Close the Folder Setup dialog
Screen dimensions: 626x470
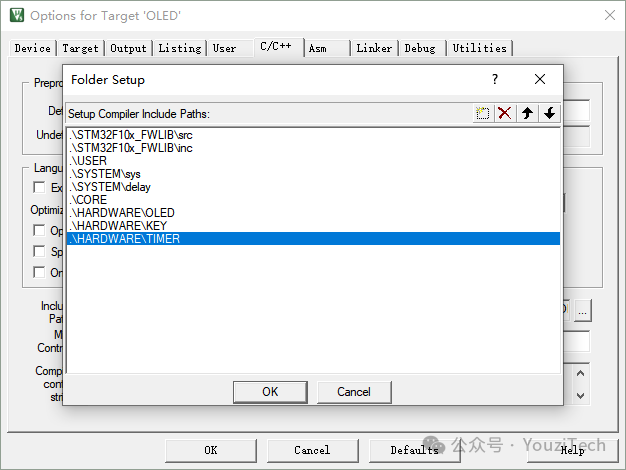[540, 79]
